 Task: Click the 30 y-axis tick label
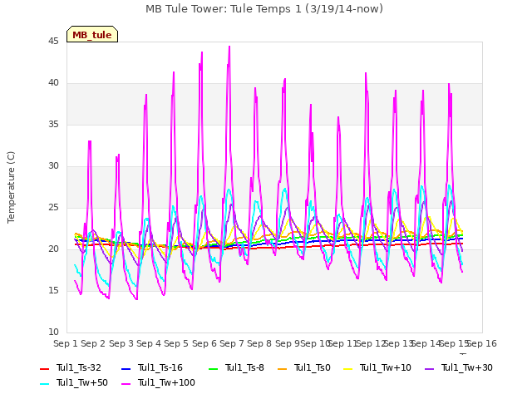click(x=53, y=166)
